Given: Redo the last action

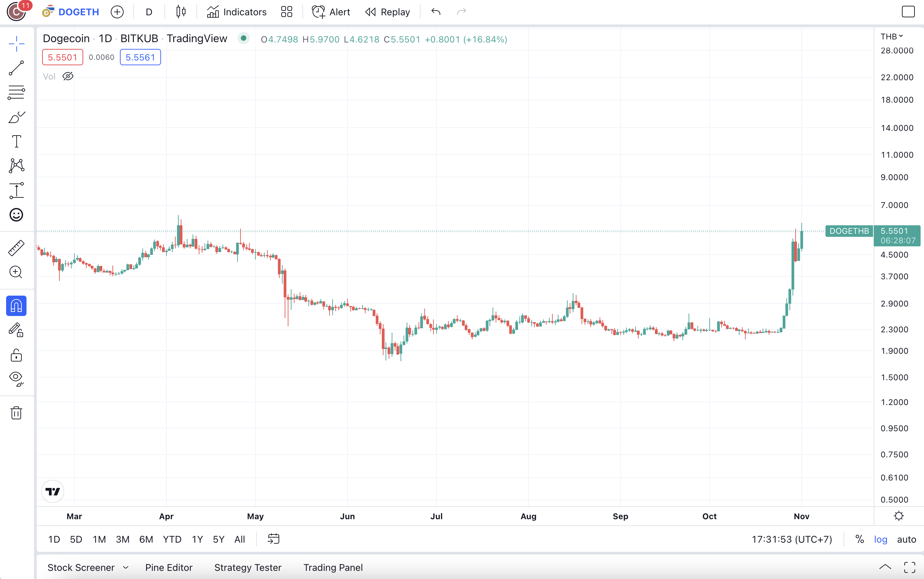Looking at the screenshot, I should [x=462, y=12].
